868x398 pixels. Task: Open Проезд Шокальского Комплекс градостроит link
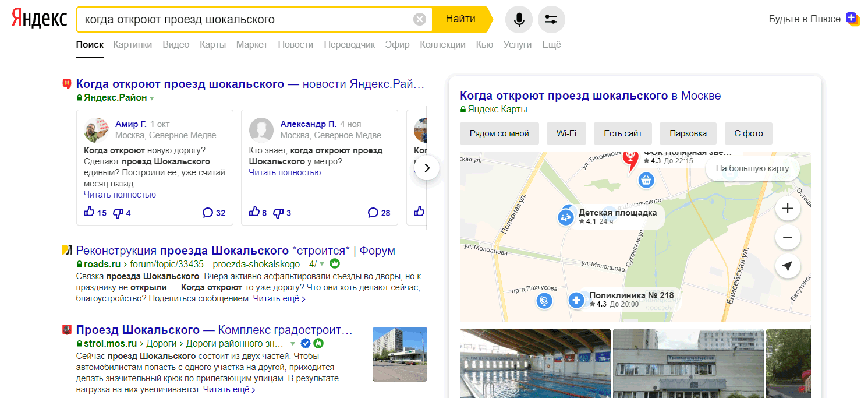tap(214, 330)
